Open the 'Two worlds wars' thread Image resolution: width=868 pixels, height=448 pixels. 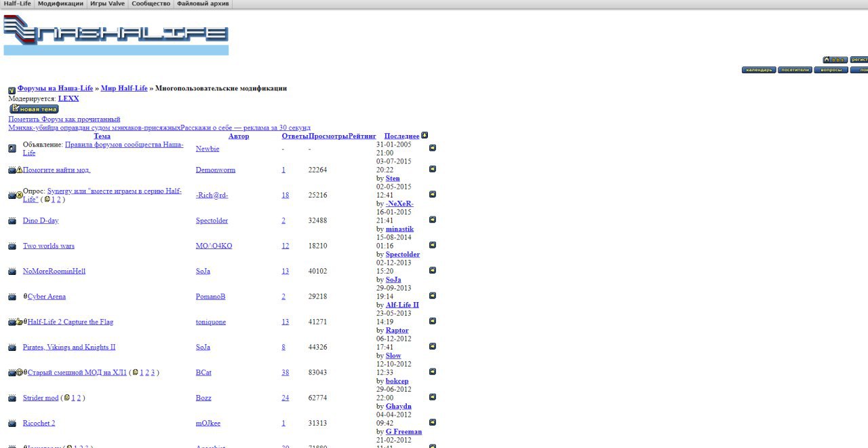[x=49, y=246]
